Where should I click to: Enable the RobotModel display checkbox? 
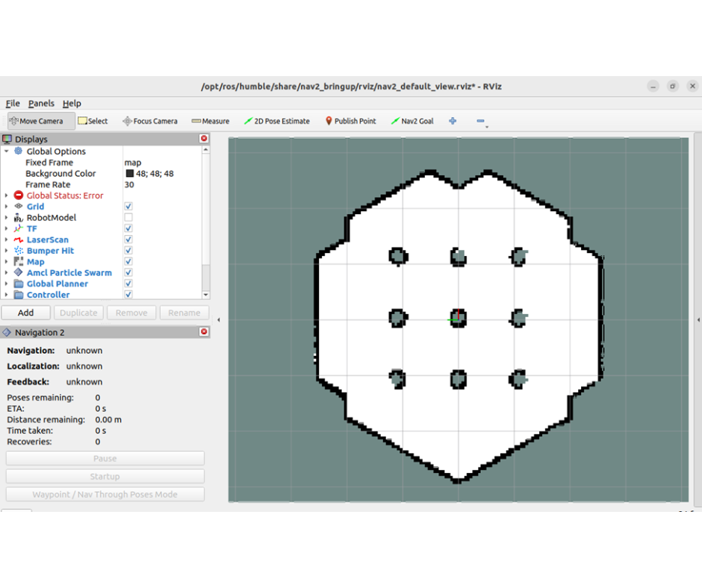point(128,218)
